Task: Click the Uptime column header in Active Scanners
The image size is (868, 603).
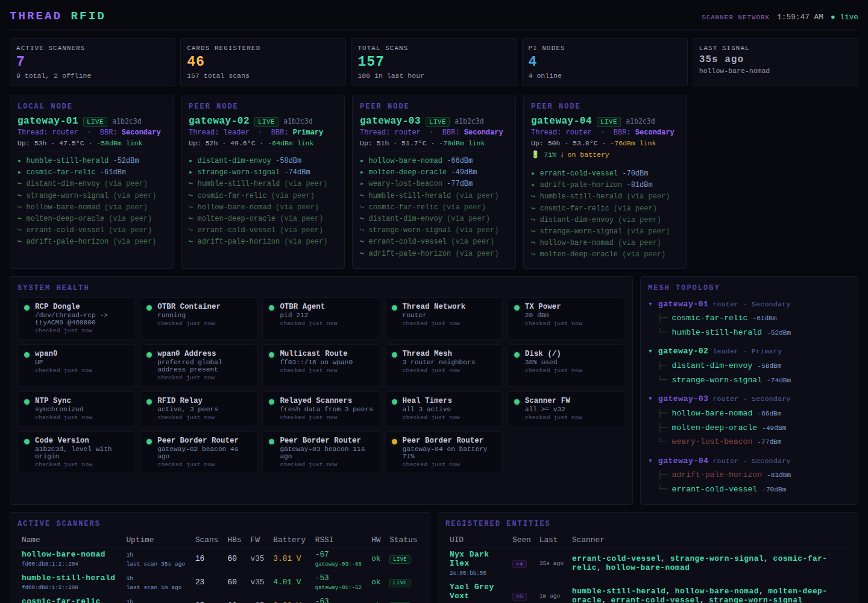Action: 140,540
